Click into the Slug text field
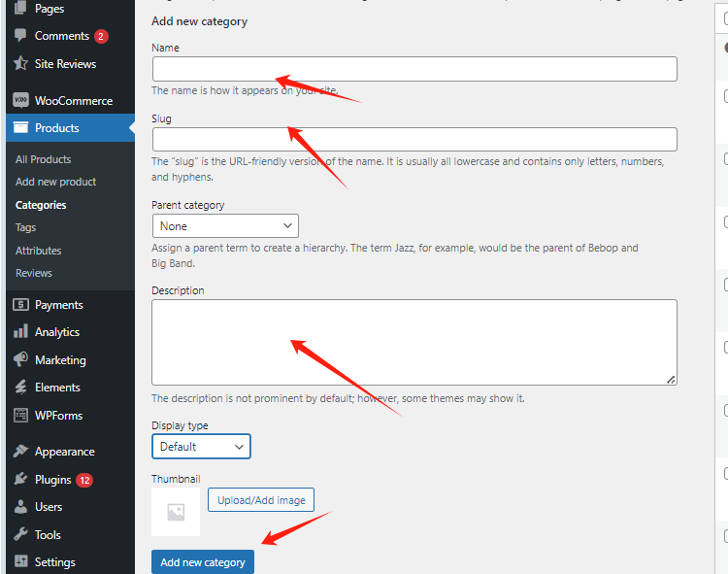Image resolution: width=728 pixels, height=574 pixels. click(x=414, y=139)
